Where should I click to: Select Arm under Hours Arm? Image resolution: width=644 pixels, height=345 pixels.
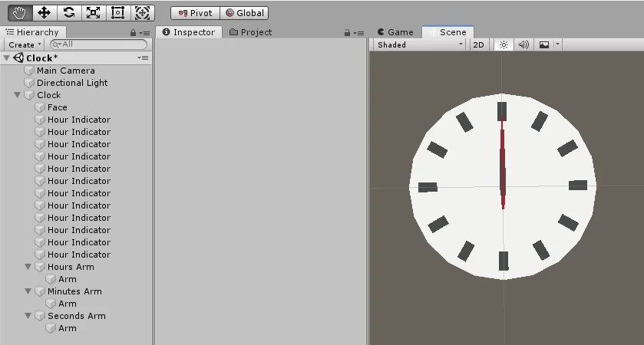tap(68, 279)
